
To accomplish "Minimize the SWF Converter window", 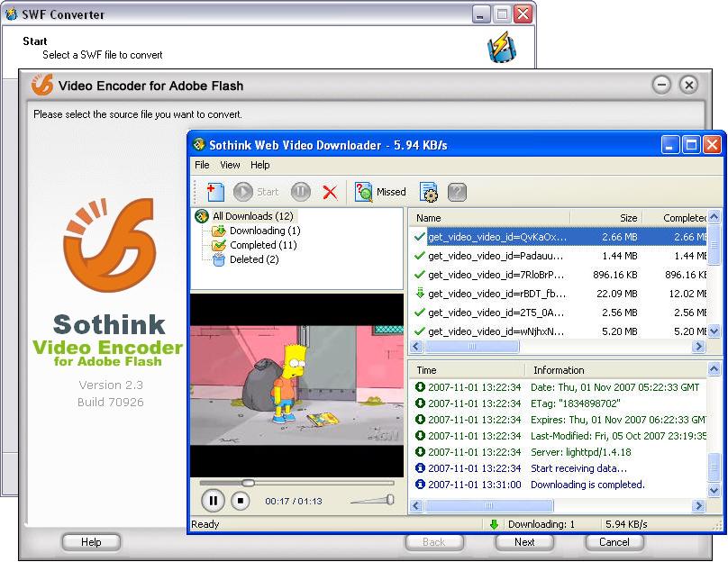I will [481, 14].
